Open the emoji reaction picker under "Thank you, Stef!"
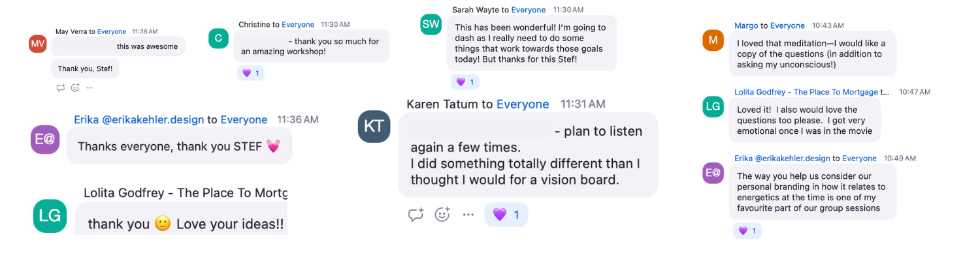 point(75,88)
